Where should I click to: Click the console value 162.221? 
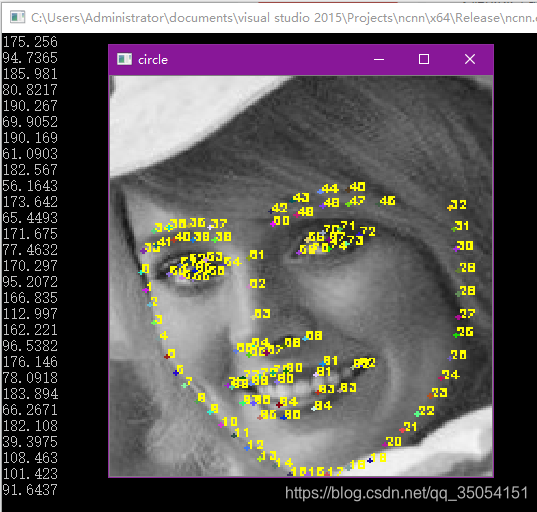pyautogui.click(x=30, y=330)
